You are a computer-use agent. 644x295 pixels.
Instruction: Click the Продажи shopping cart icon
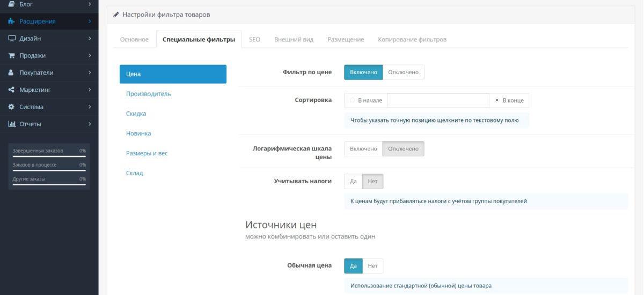coord(12,55)
